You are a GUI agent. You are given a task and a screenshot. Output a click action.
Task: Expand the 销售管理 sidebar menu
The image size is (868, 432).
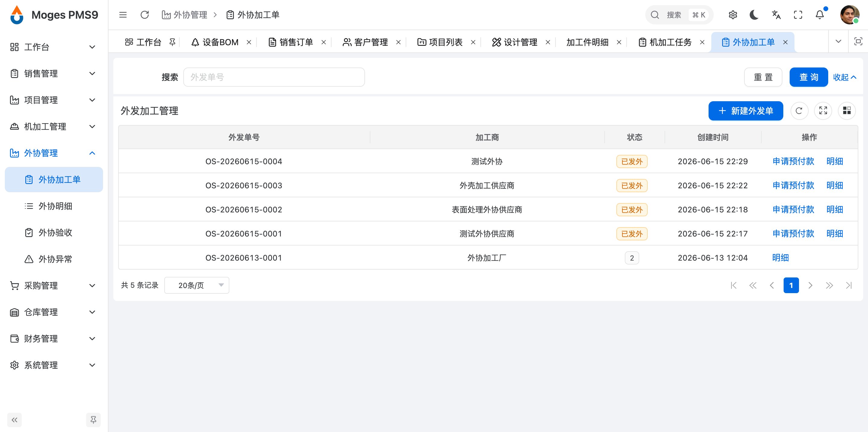pyautogui.click(x=54, y=74)
